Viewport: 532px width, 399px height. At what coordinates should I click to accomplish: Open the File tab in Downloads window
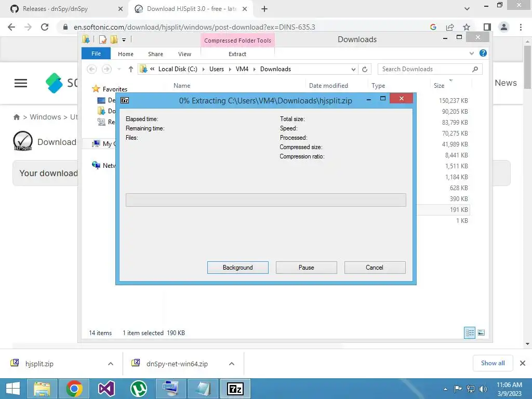(96, 54)
